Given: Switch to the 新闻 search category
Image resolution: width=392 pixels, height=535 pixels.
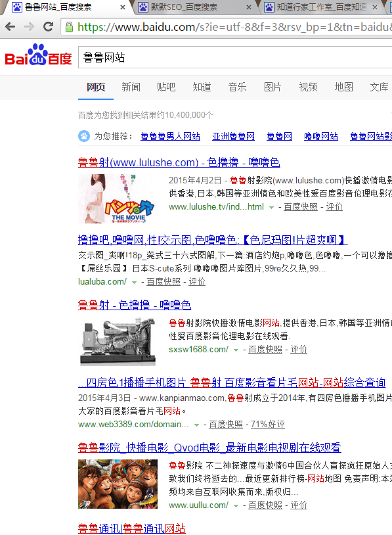Looking at the screenshot, I should [x=131, y=87].
